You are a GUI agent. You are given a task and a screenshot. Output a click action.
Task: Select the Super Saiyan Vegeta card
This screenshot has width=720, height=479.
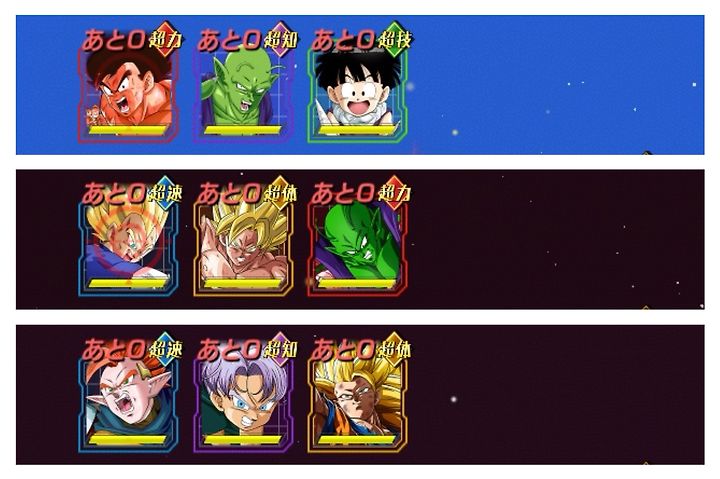click(129, 248)
